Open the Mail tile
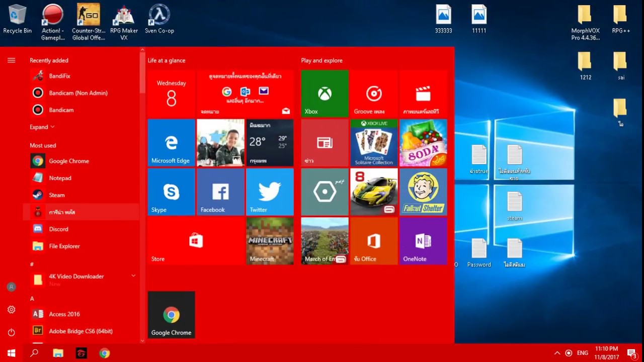Screen dimensions: 644x362 (x=245, y=94)
